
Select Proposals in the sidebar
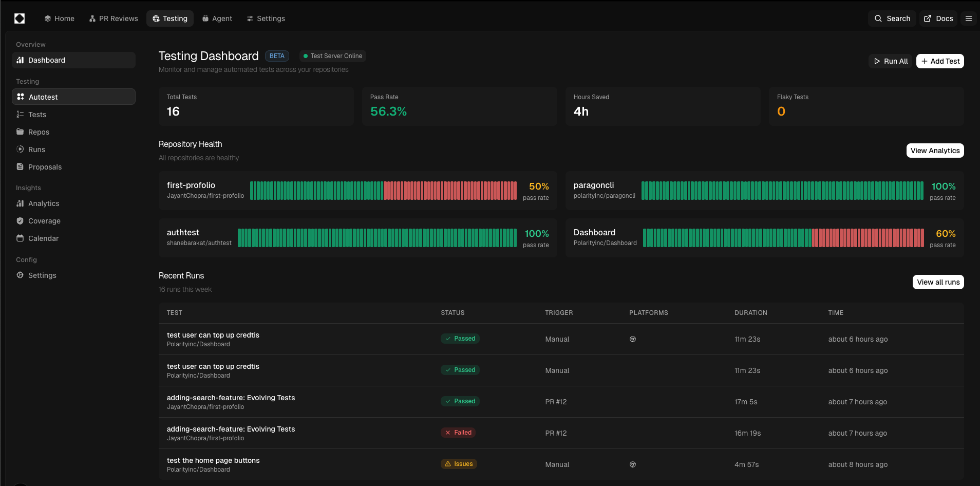[45, 167]
